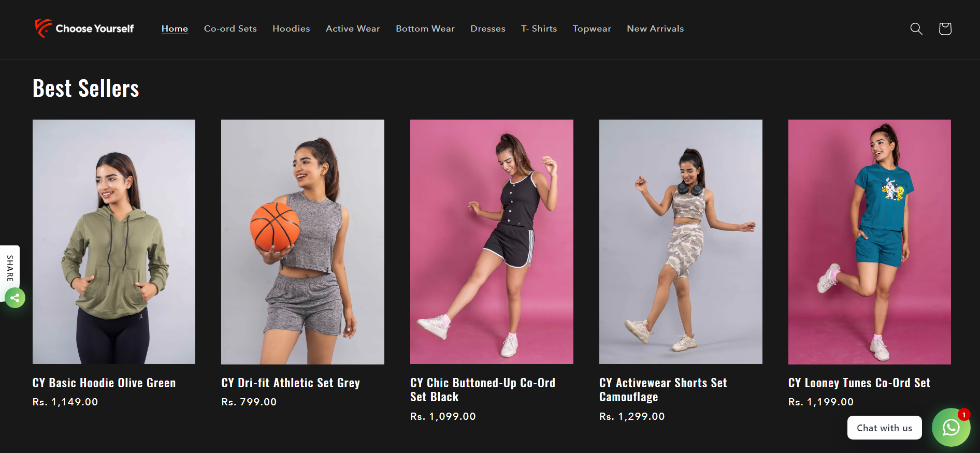Go to Topwear section
The height and width of the screenshot is (453, 980).
point(592,28)
